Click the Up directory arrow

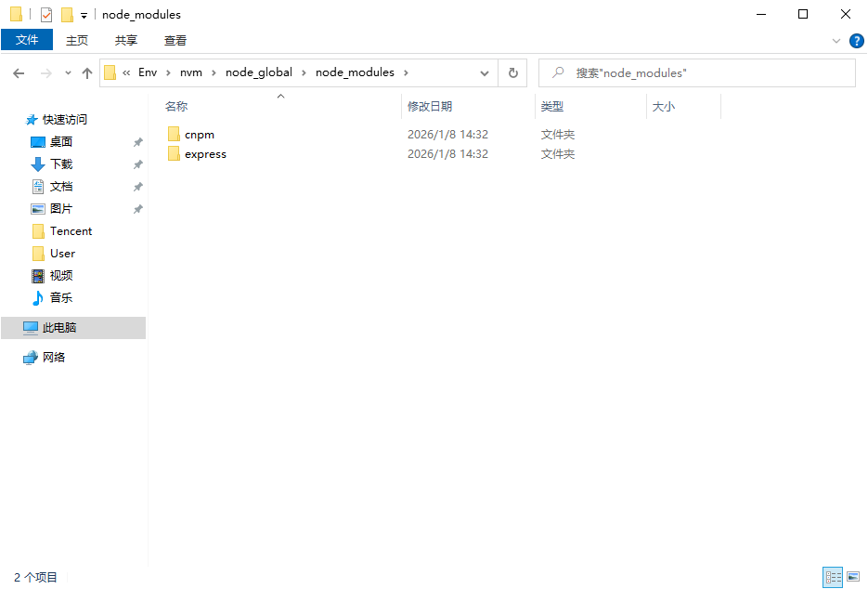87,72
